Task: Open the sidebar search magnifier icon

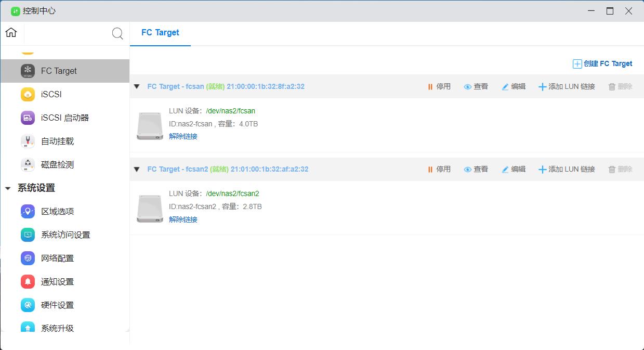Action: coord(117,34)
